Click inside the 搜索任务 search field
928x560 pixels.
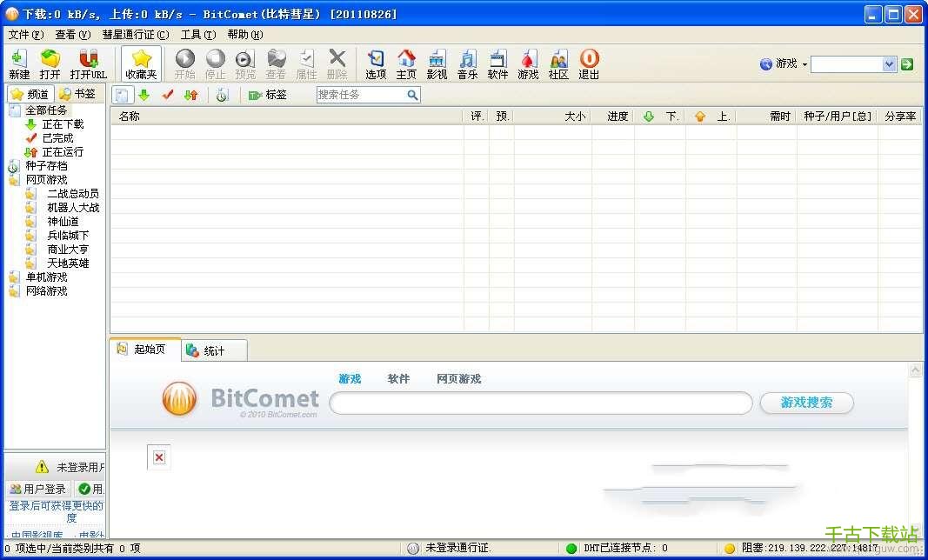(361, 95)
